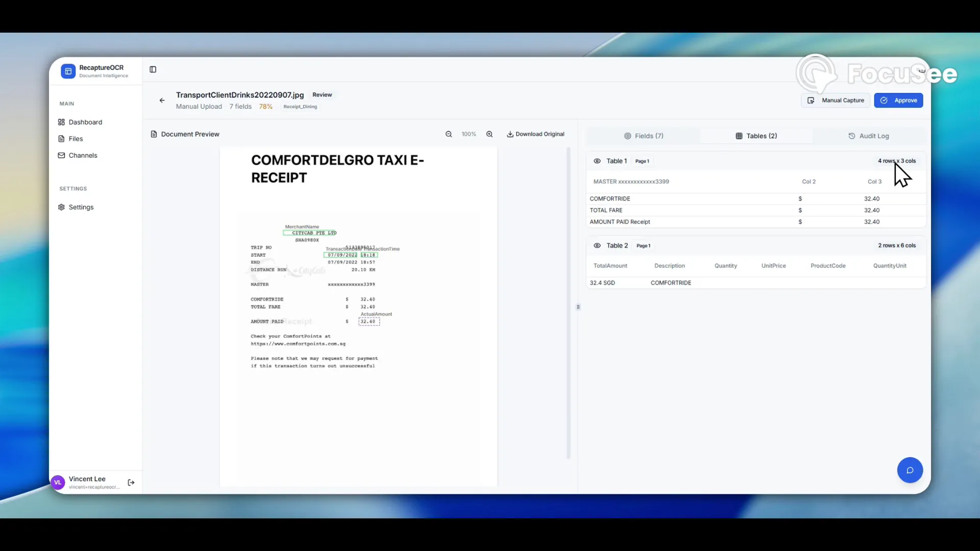980x551 pixels.
Task: Click the file name TransportClientDrinks20220907.jpg
Action: click(240, 95)
